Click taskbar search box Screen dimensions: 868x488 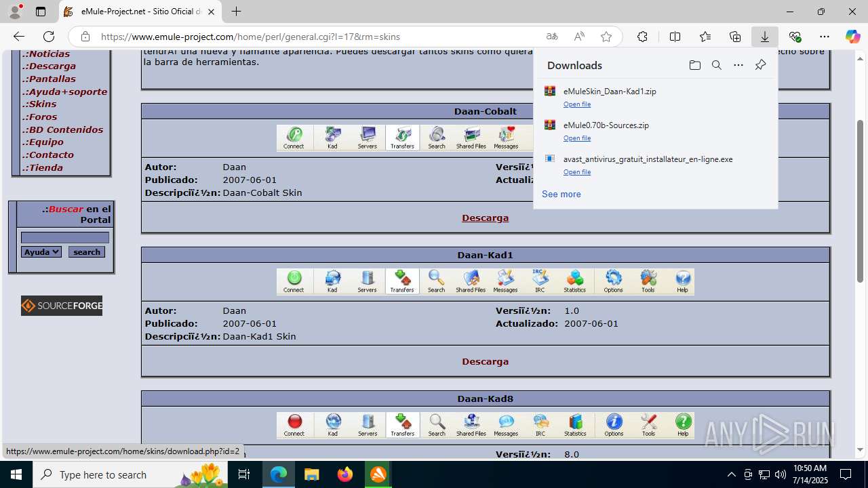click(x=130, y=474)
